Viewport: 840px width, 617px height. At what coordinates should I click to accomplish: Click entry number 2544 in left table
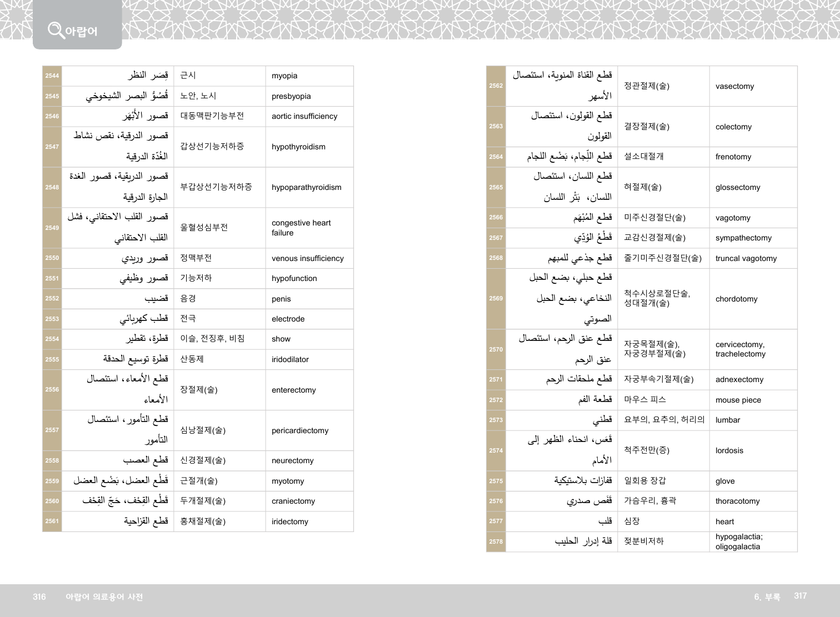[52, 76]
